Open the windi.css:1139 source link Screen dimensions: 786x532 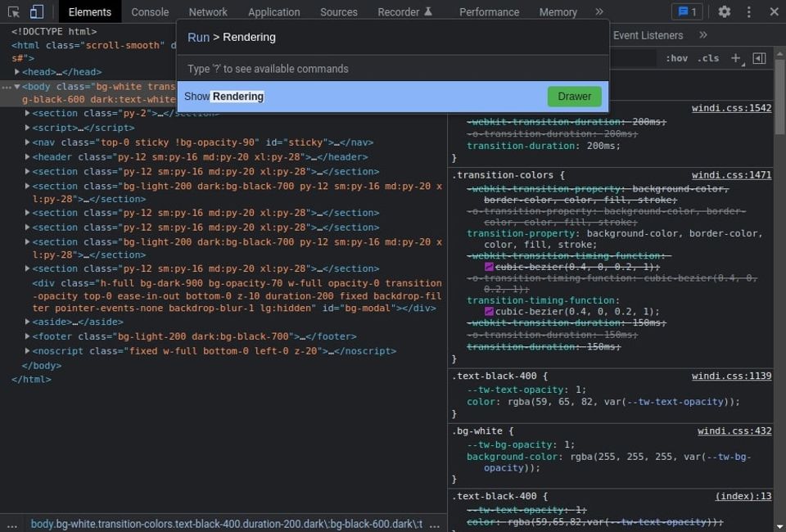(x=731, y=376)
